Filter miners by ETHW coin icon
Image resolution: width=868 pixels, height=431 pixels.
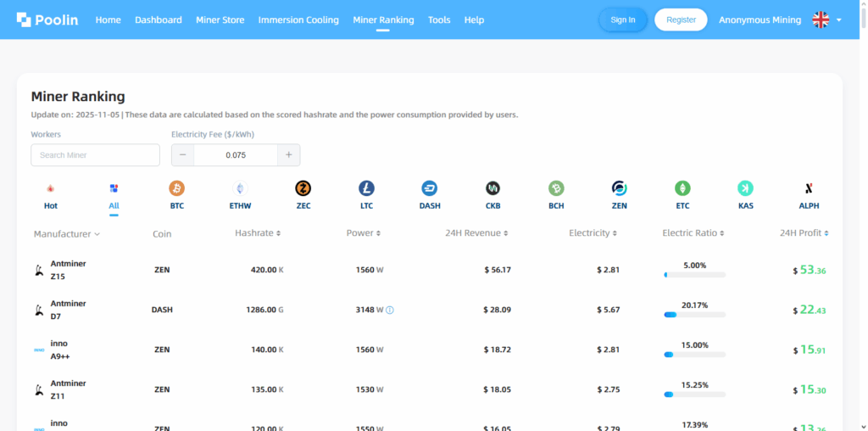240,188
